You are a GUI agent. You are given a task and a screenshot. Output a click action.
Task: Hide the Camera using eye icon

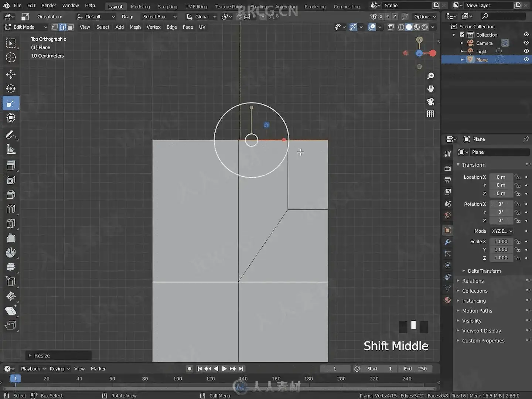point(526,43)
